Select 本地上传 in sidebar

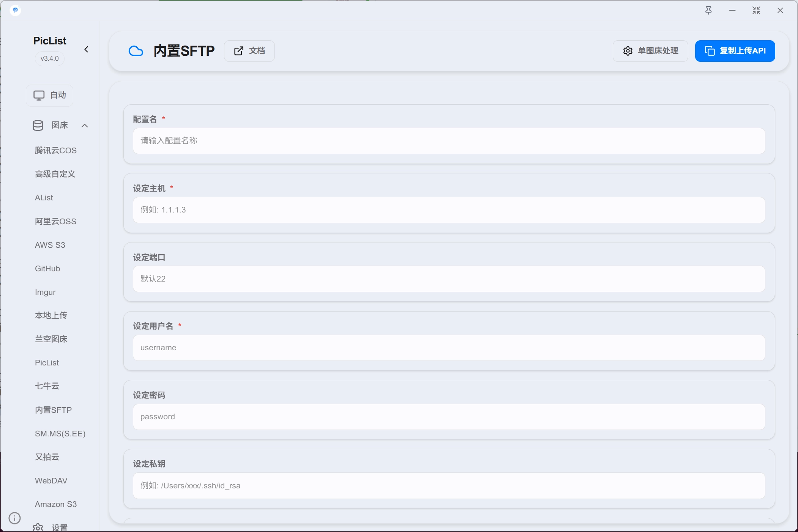51,315
